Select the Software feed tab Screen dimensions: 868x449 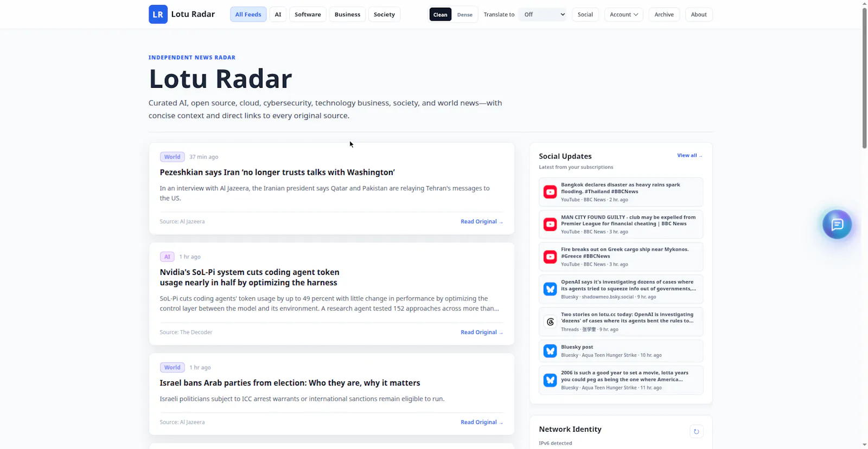point(308,15)
